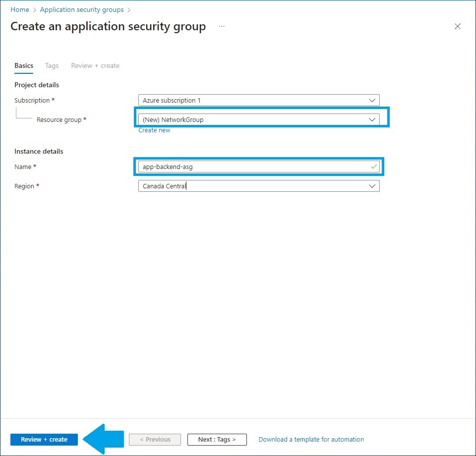This screenshot has height=456, width=476.
Task: Click the Region text field showing Canada Central
Action: point(248,186)
